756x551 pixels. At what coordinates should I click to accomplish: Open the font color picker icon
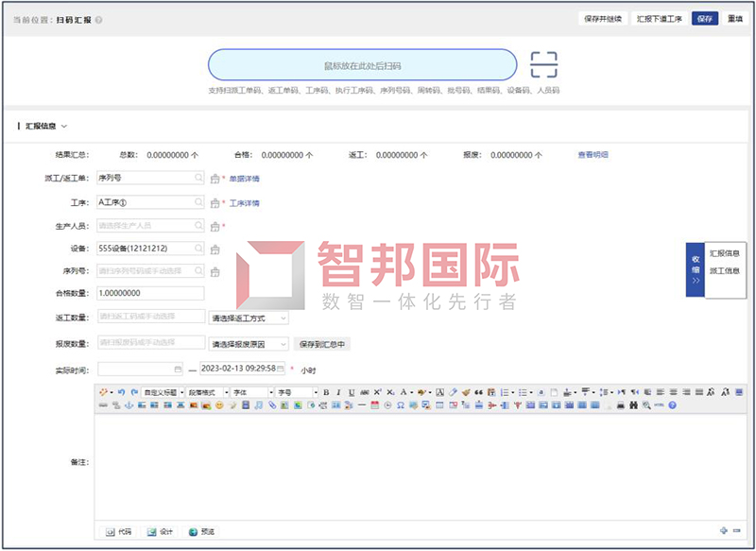[402, 390]
